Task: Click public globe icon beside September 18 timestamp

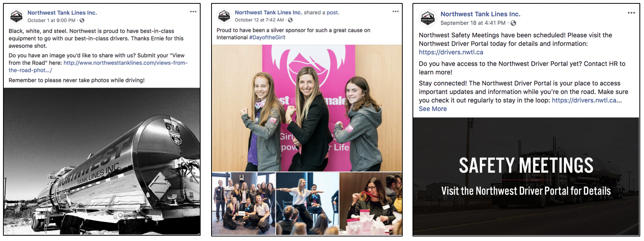Action: [x=513, y=23]
